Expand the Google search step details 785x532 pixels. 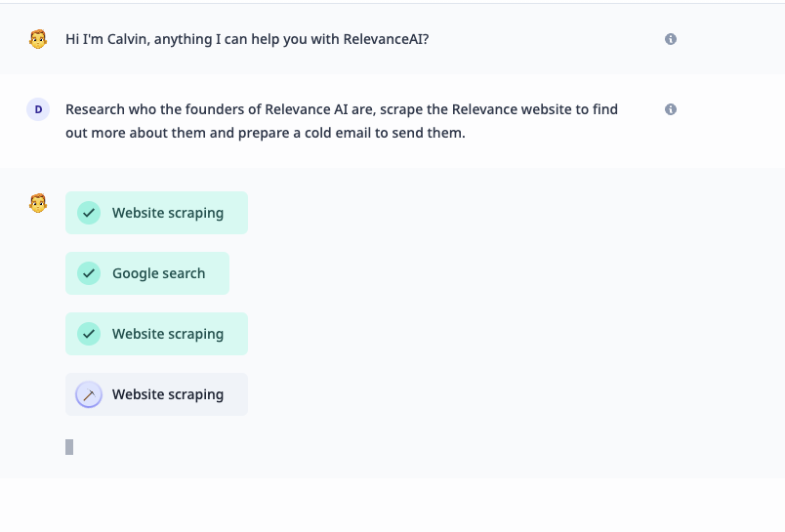click(147, 273)
